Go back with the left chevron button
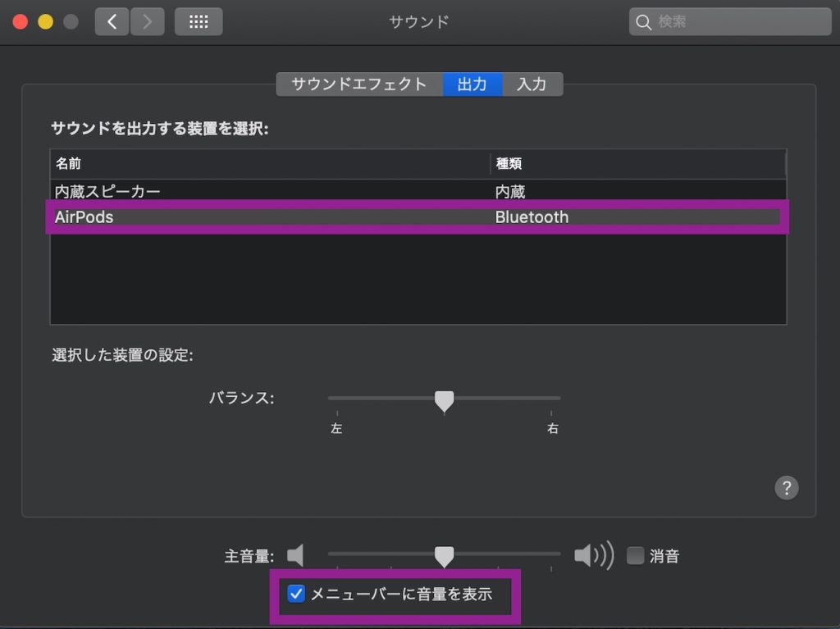840x629 pixels. click(112, 22)
